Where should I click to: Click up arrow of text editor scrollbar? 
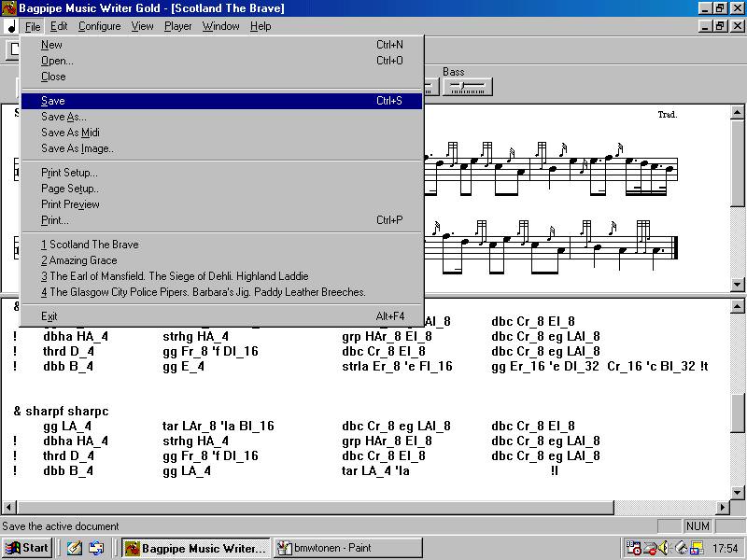[x=737, y=306]
